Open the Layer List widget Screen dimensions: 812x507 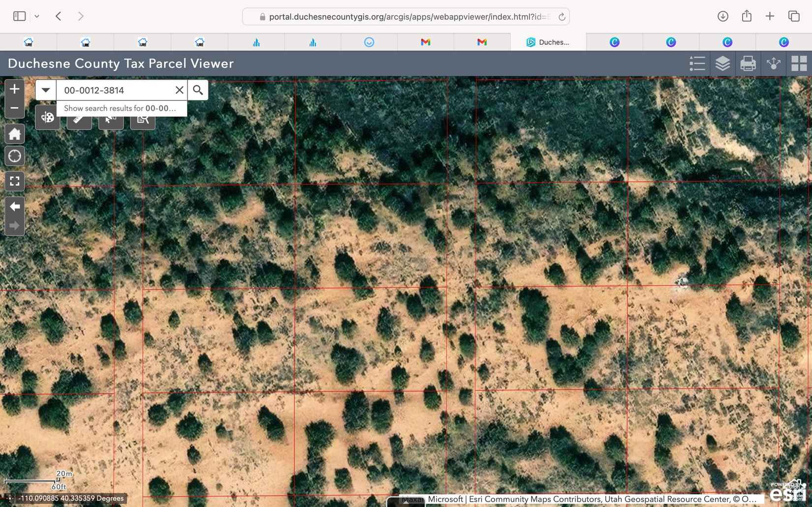722,63
